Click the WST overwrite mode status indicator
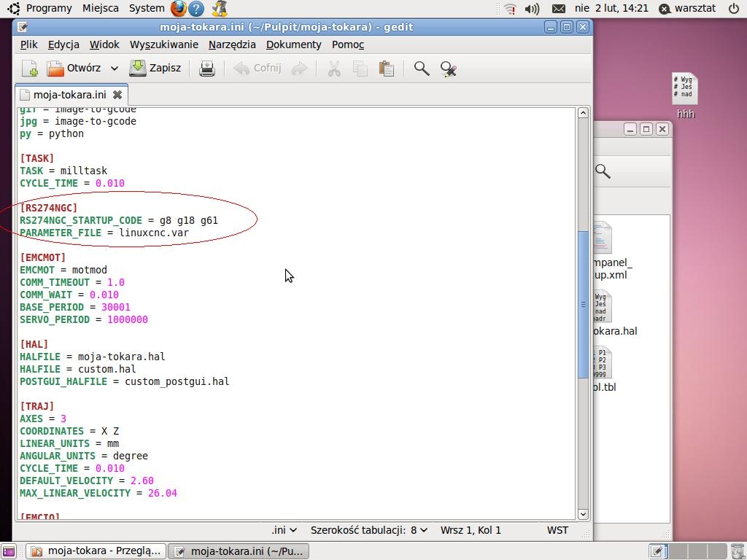This screenshot has width=747, height=560. tap(557, 530)
